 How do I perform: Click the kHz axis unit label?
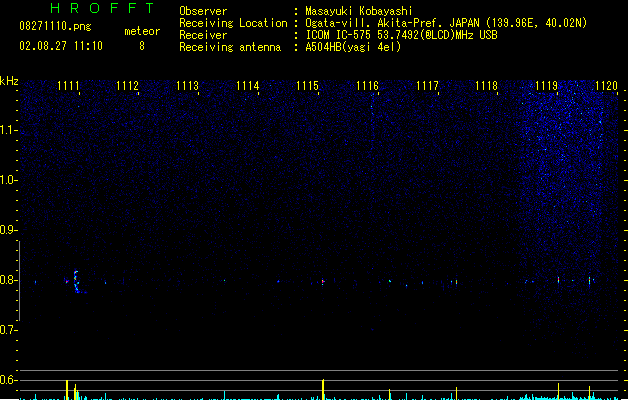[x=9, y=81]
